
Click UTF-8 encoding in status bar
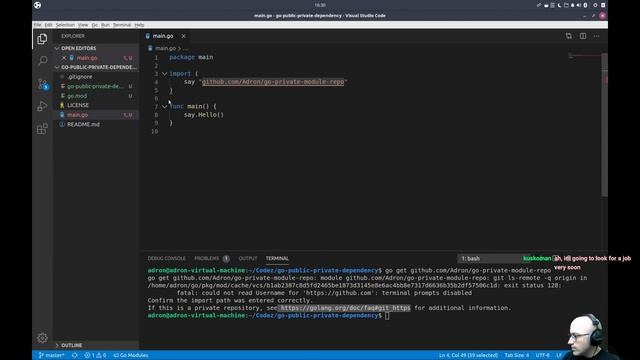tap(542, 355)
